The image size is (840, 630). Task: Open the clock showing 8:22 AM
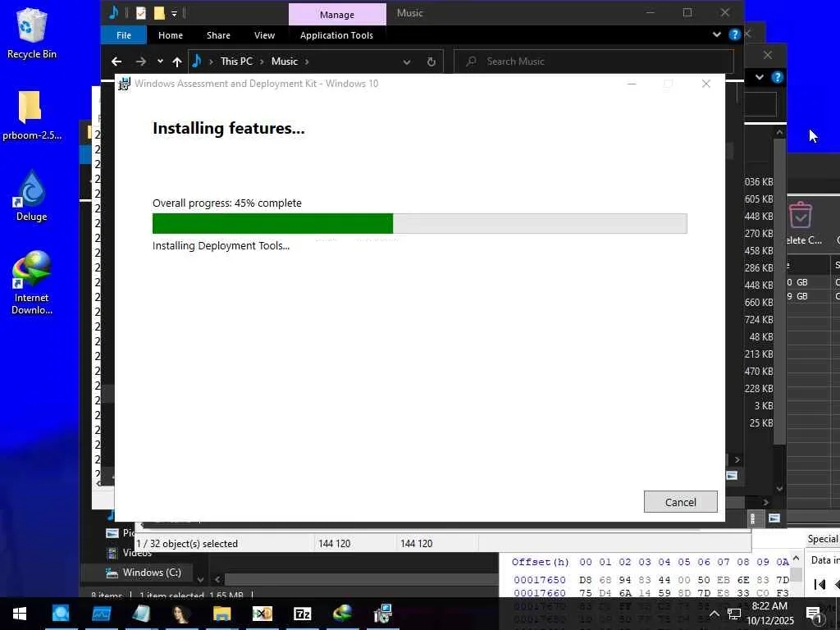(x=769, y=614)
